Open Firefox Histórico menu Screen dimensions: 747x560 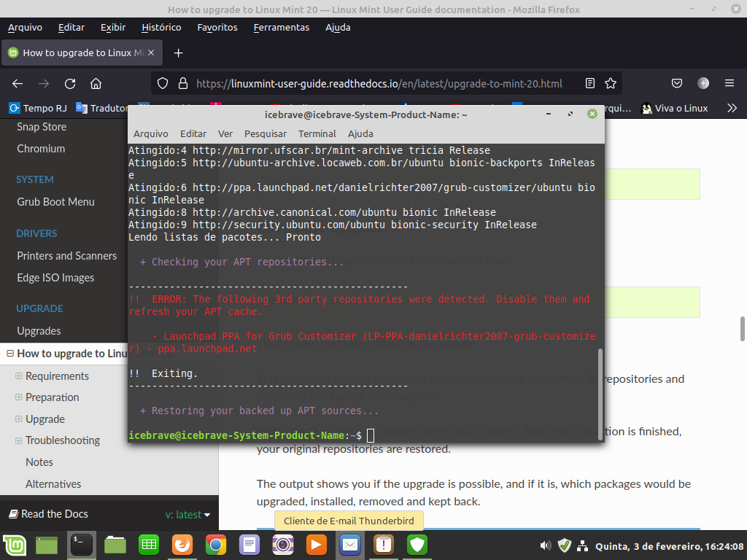161,27
